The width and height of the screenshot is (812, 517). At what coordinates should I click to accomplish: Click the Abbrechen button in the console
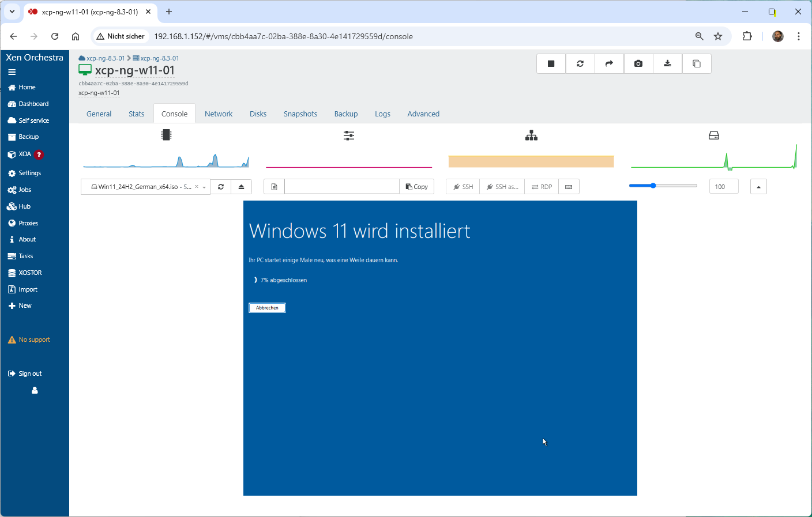[267, 308]
